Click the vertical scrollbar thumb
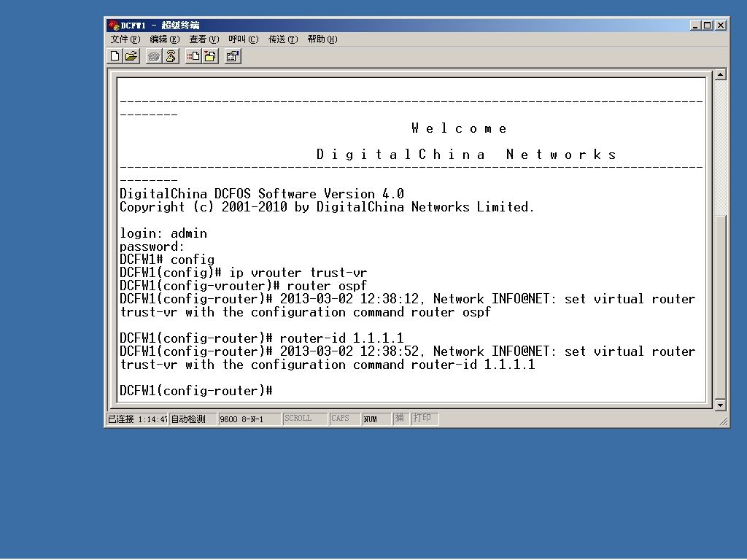The image size is (747, 560). [720, 307]
